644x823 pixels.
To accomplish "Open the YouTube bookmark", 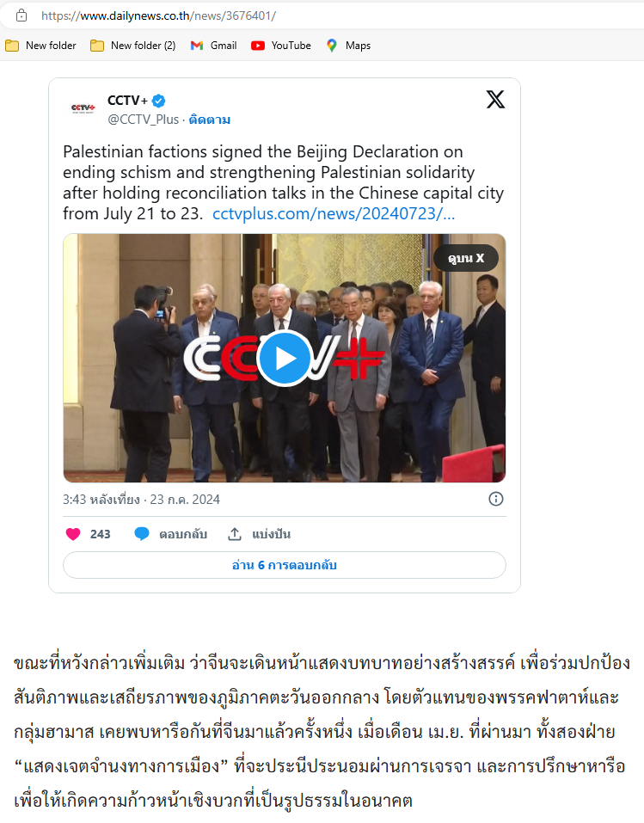I will tap(281, 46).
